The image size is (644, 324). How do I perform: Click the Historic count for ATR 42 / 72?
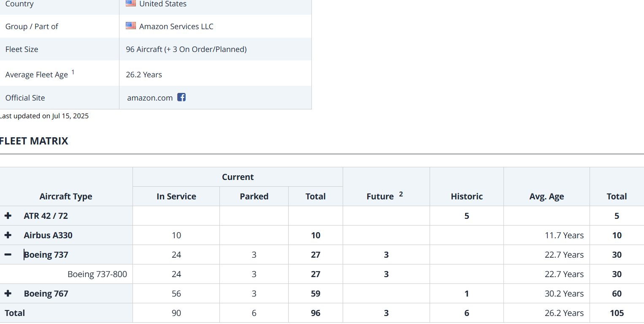466,216
